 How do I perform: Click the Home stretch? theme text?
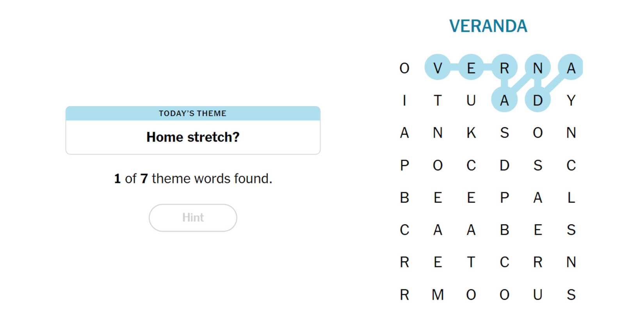tap(193, 137)
